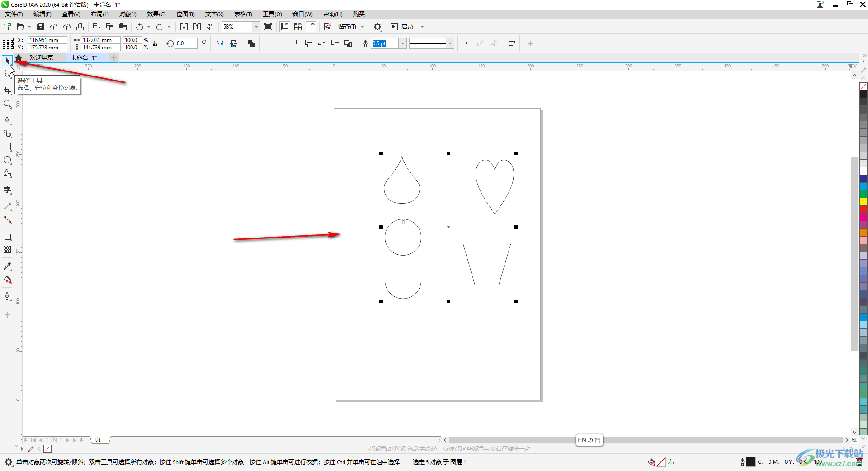
Task: Open the 效果 (Effects) menu
Action: point(156,14)
